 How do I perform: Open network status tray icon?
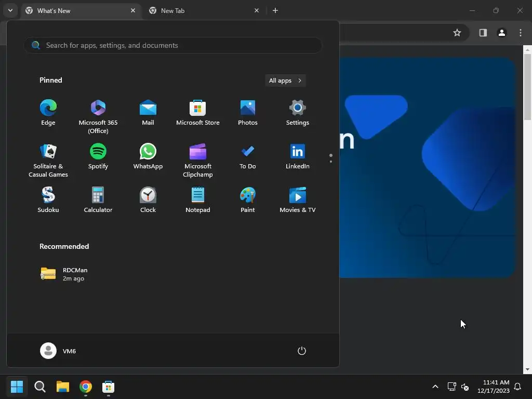(451, 387)
